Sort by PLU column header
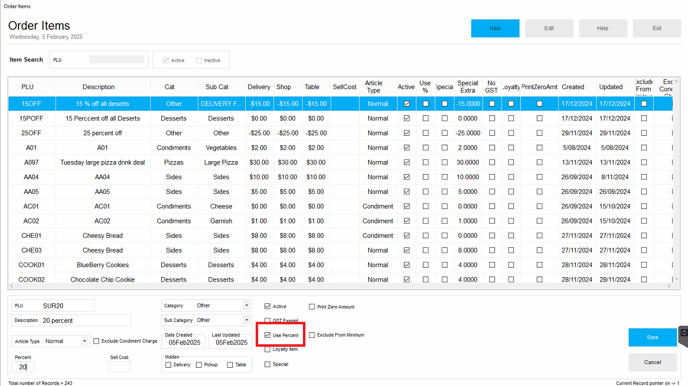The width and height of the screenshot is (688, 386). pyautogui.click(x=28, y=87)
